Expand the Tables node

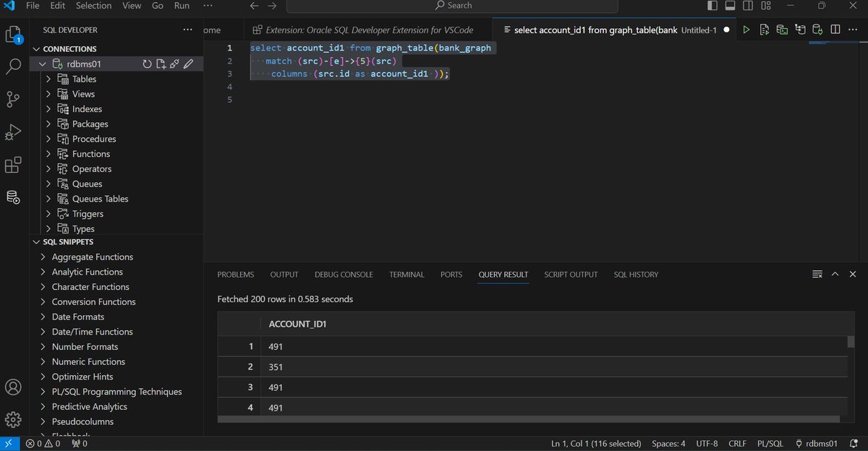[48, 79]
